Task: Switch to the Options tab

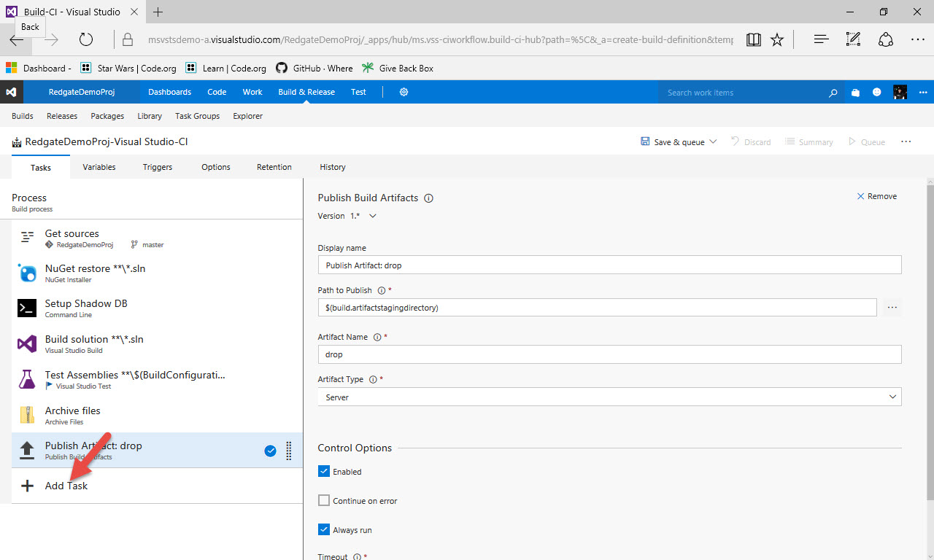Action: click(x=216, y=167)
